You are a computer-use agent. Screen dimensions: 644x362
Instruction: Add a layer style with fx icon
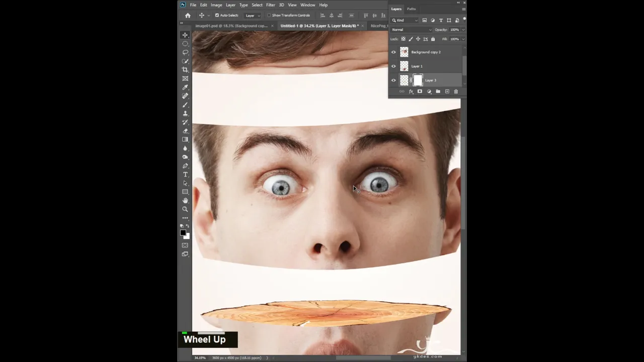411,92
